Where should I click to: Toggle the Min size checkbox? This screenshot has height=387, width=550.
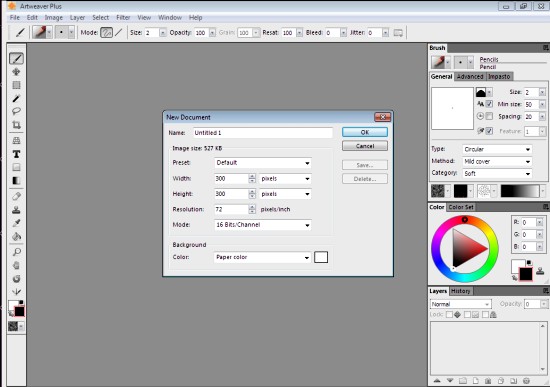tap(489, 104)
